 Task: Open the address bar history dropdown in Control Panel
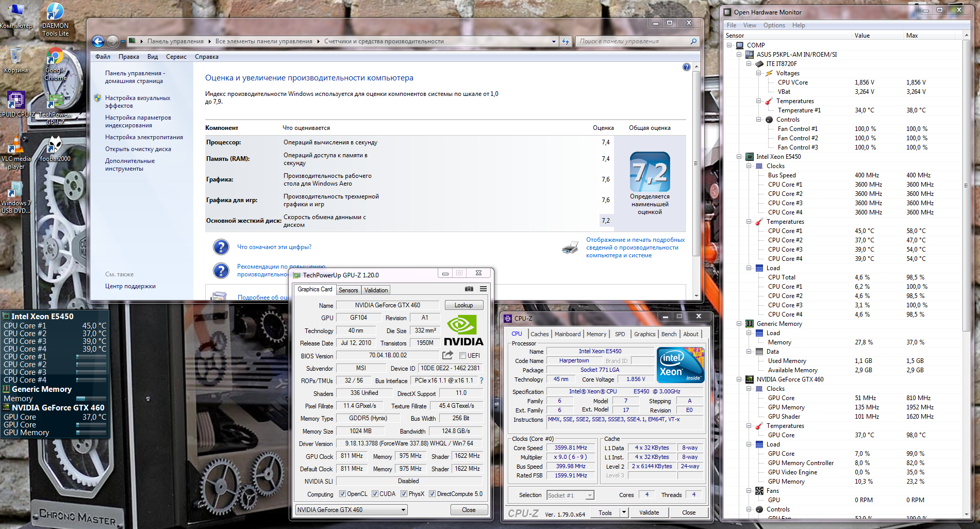point(554,41)
